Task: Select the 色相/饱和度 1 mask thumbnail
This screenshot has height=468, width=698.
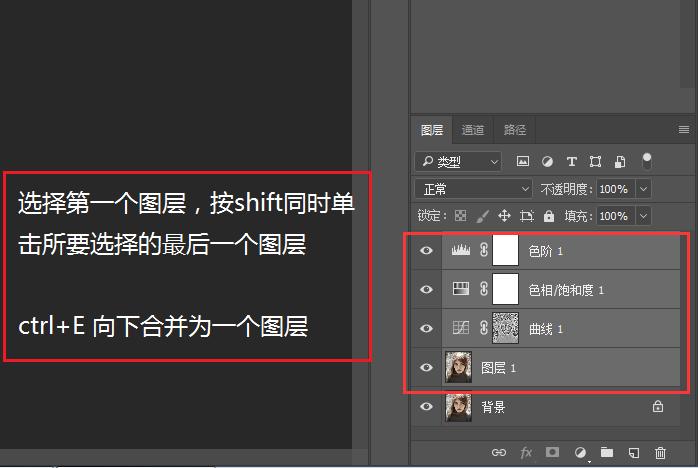Action: 505,289
